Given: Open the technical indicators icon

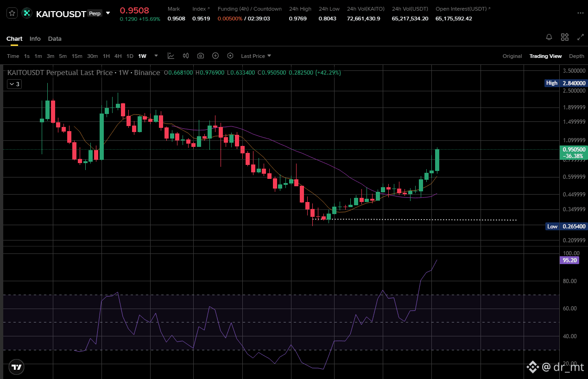Looking at the screenshot, I should pyautogui.click(x=171, y=56).
